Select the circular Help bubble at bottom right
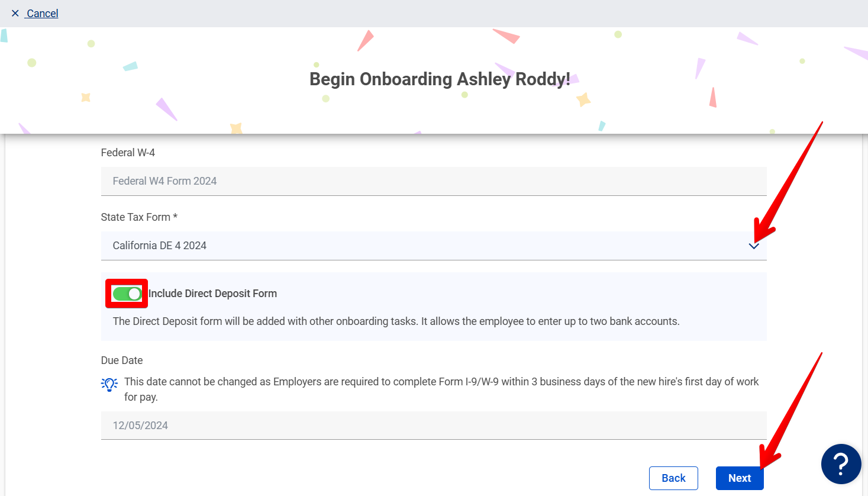This screenshot has width=868, height=496. [x=841, y=464]
